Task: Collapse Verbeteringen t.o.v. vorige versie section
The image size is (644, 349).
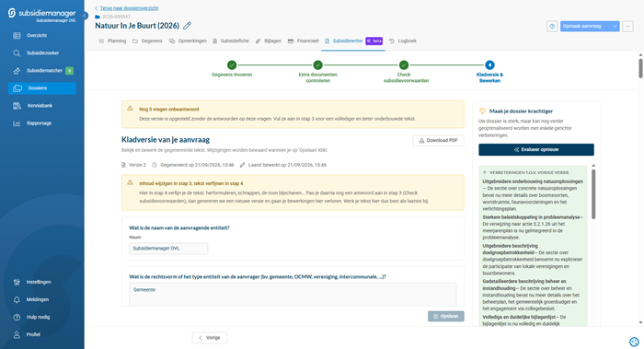Action: click(485, 172)
